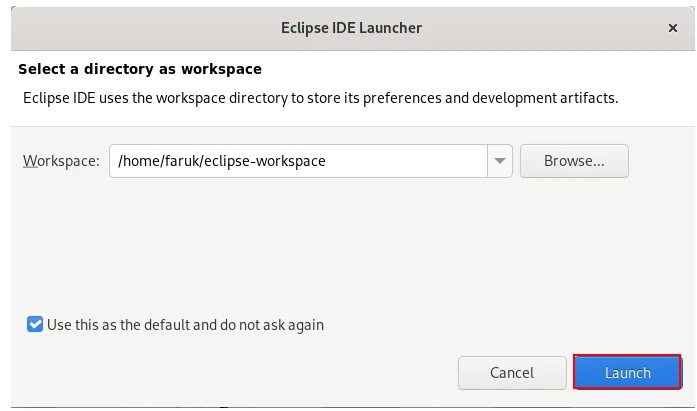Open the directory browser for workspace

(574, 161)
